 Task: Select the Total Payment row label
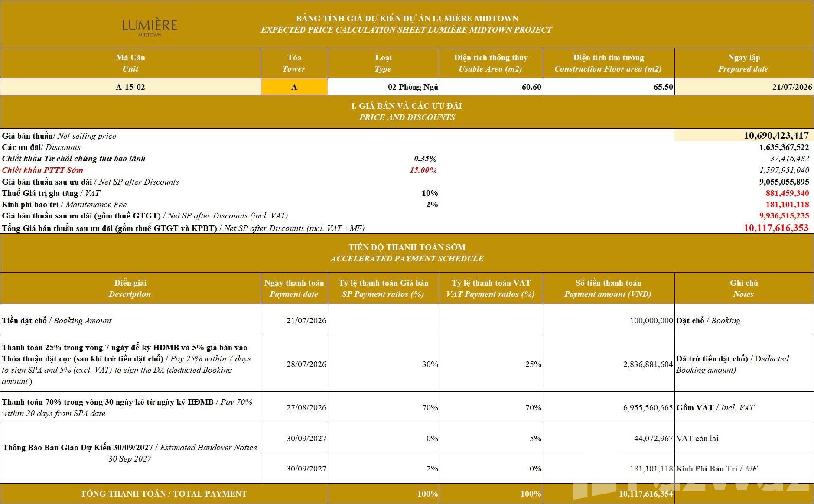pyautogui.click(x=164, y=494)
